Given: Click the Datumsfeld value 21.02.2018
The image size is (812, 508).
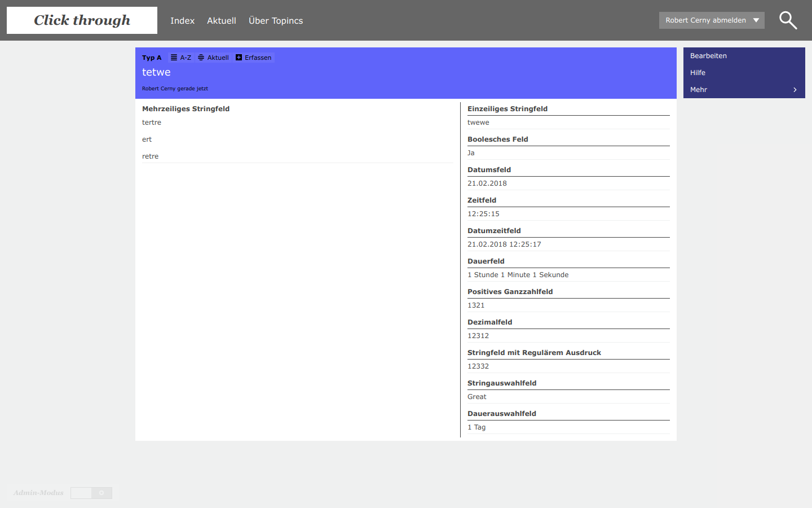Looking at the screenshot, I should [487, 183].
